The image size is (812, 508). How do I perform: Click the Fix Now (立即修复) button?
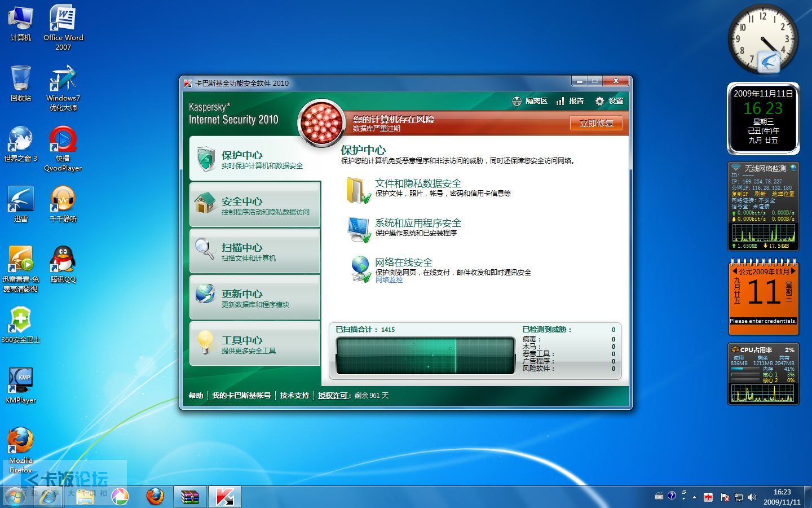coord(596,123)
